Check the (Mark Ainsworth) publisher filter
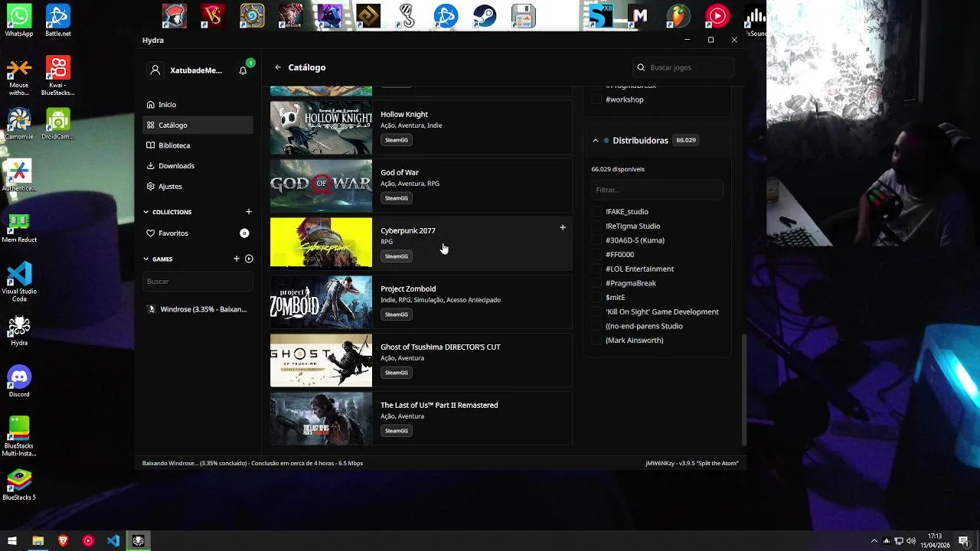980x551 pixels. tap(597, 341)
